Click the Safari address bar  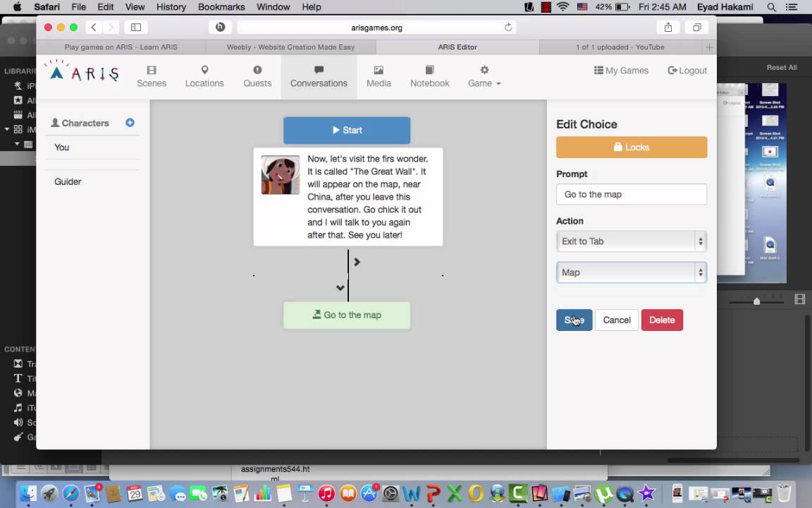pos(376,28)
